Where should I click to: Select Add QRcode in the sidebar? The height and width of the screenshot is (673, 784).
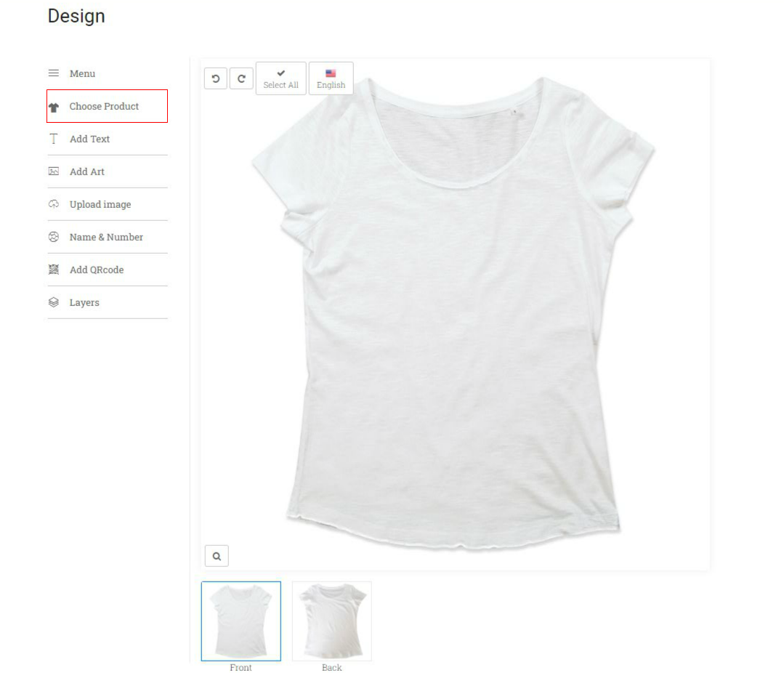click(108, 270)
